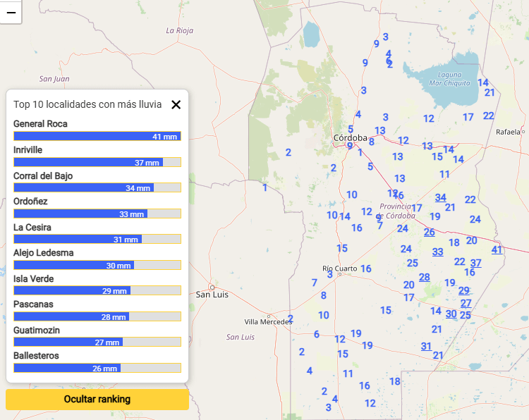Click the underlined 34 map marker
The image size is (529, 420).
441,197
